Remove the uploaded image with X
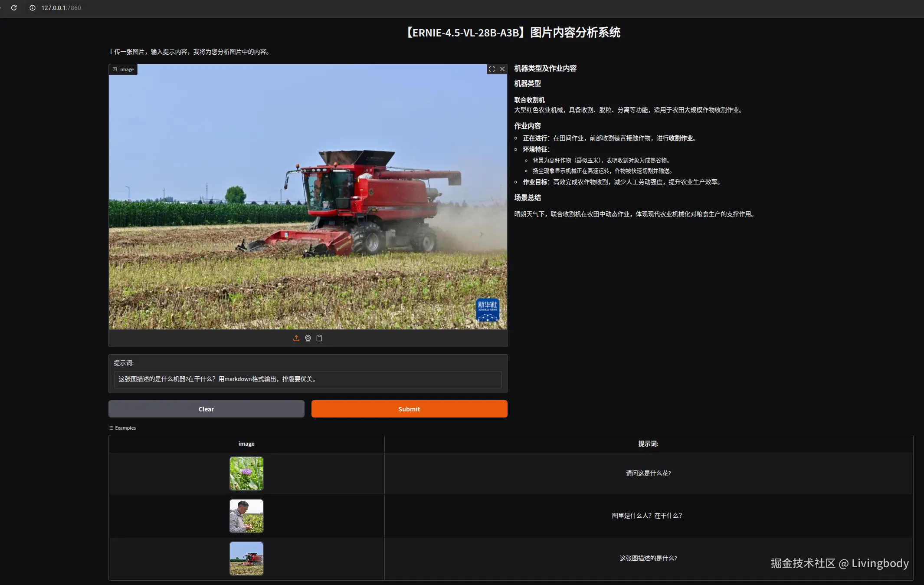Screen dimensions: 924x585 pos(502,69)
